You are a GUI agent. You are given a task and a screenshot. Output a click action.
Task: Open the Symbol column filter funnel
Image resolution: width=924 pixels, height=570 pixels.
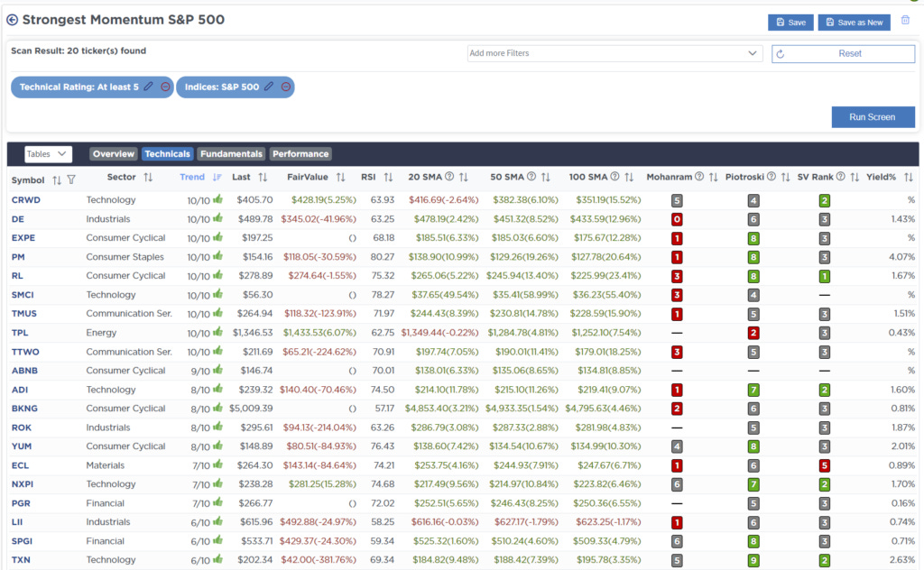71,179
